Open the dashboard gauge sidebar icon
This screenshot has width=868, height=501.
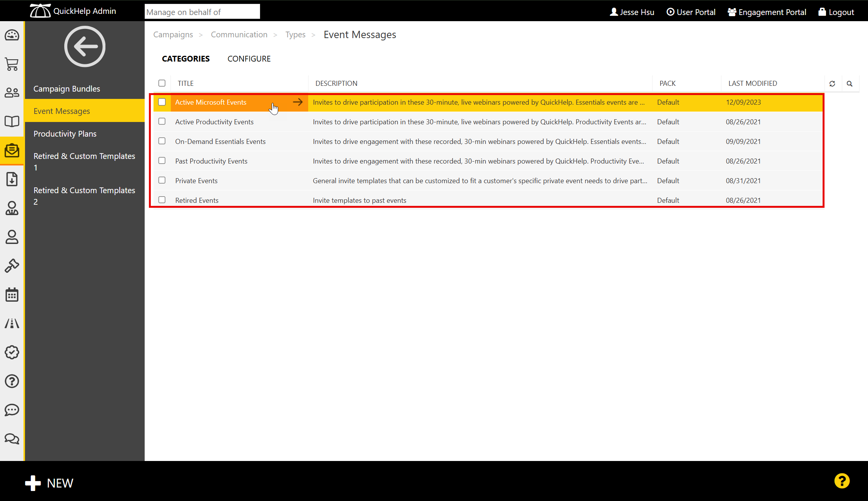(12, 35)
